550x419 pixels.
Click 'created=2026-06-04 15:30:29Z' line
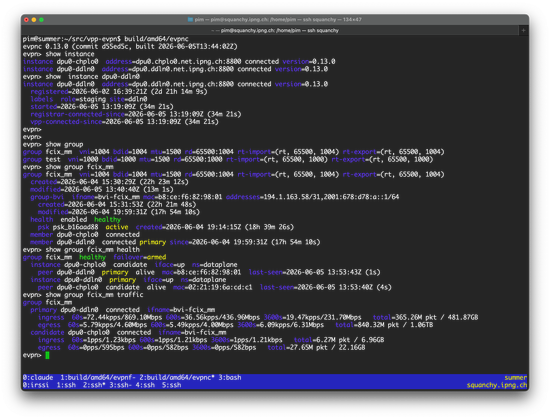click(109, 182)
